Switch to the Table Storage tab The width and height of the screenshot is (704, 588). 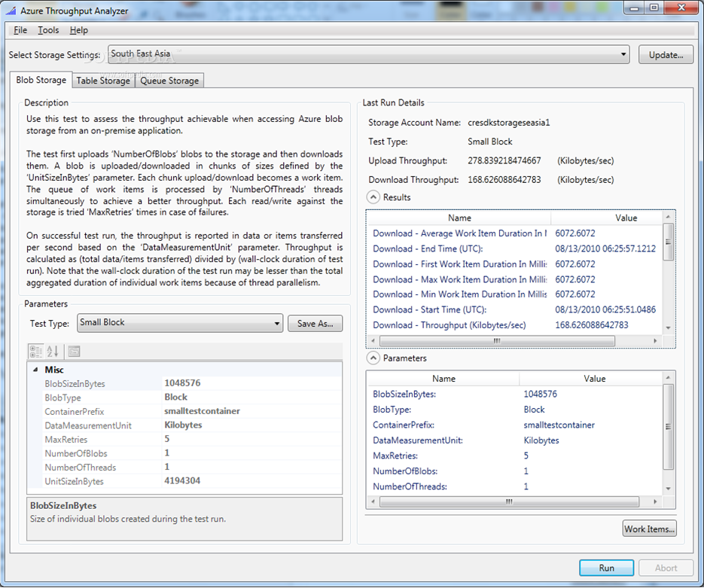(x=103, y=81)
